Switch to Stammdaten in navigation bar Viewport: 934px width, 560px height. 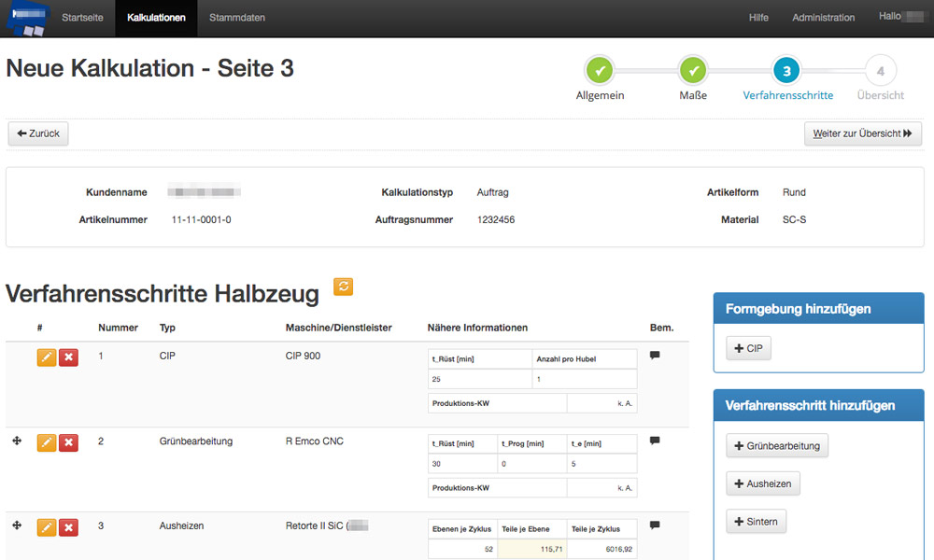[x=236, y=18]
